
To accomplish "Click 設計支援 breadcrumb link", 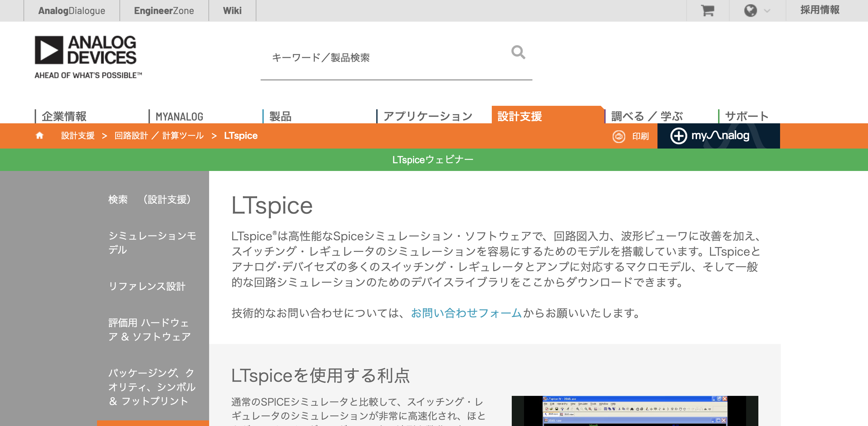I will pos(78,136).
